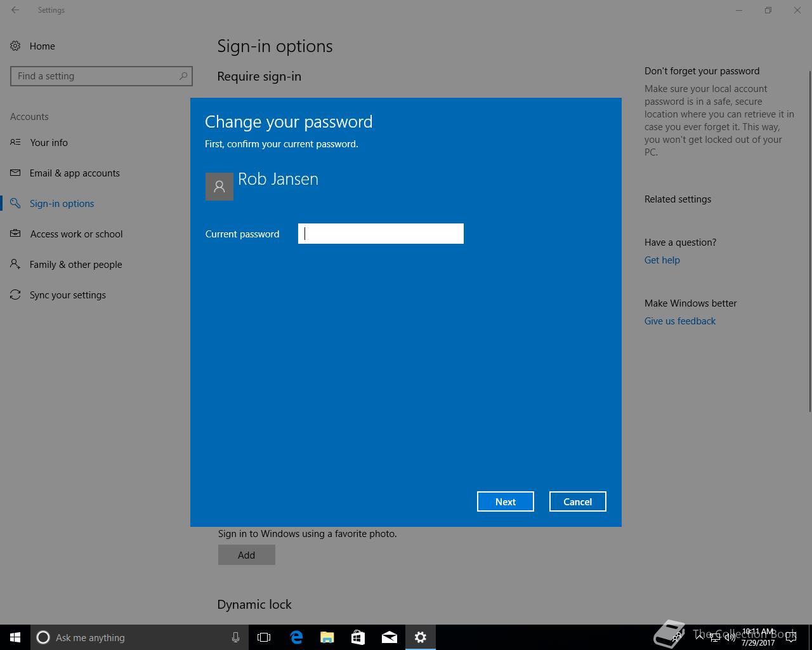Click the Settings gear on taskbar

421,637
